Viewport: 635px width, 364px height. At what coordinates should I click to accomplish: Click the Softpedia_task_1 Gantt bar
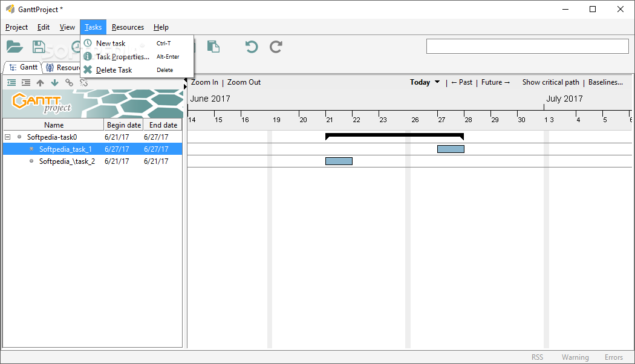pos(451,149)
